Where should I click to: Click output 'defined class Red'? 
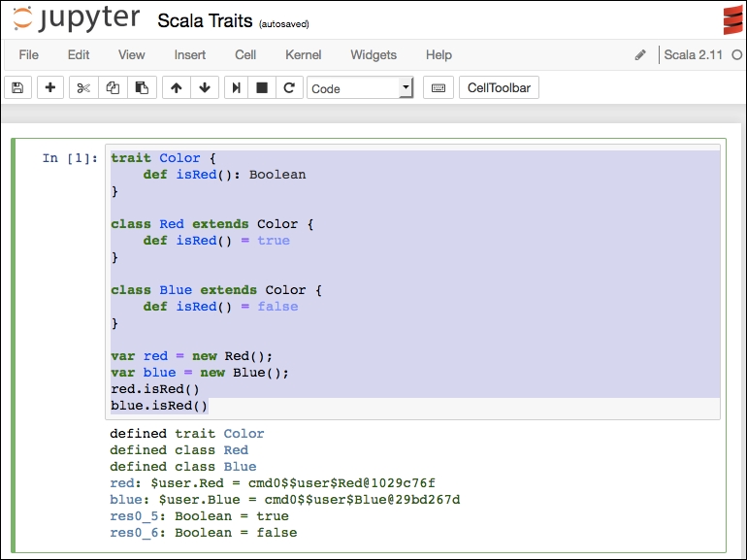pyautogui.click(x=179, y=450)
